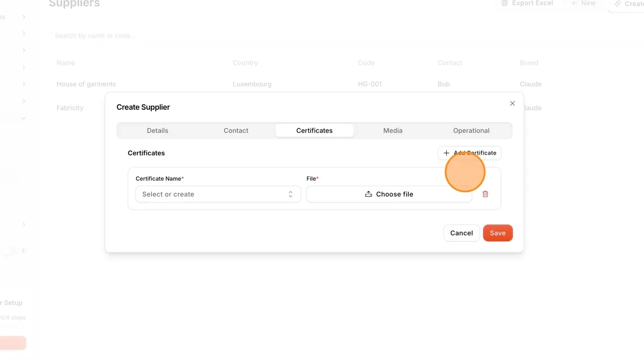Click the Luxembourg country cell

(x=252, y=84)
